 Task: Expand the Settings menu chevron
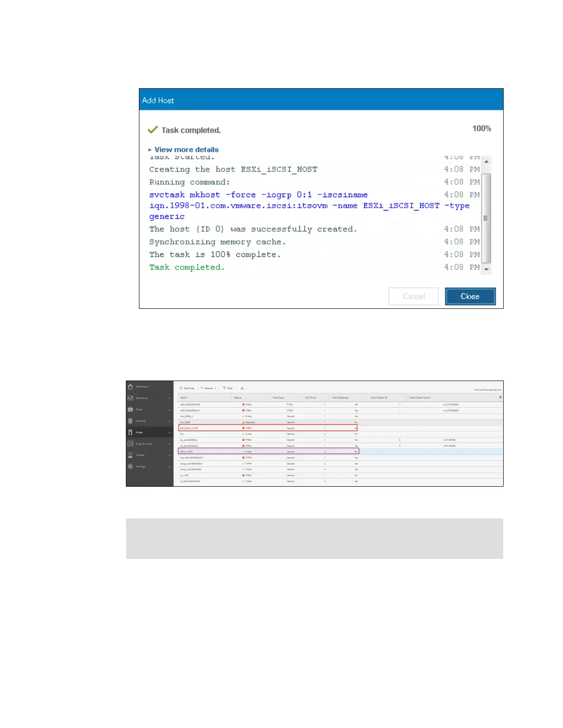point(169,467)
